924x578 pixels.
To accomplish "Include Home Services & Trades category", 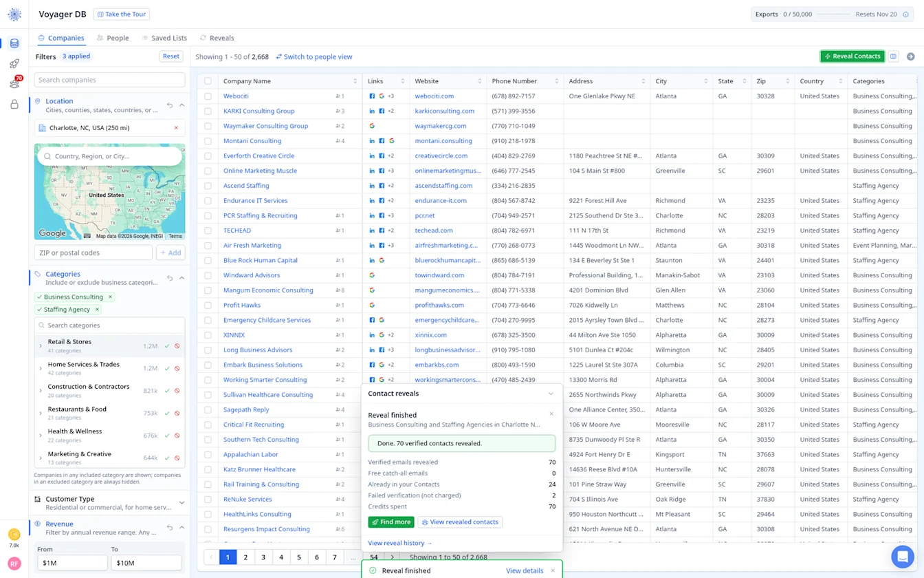I will point(167,368).
